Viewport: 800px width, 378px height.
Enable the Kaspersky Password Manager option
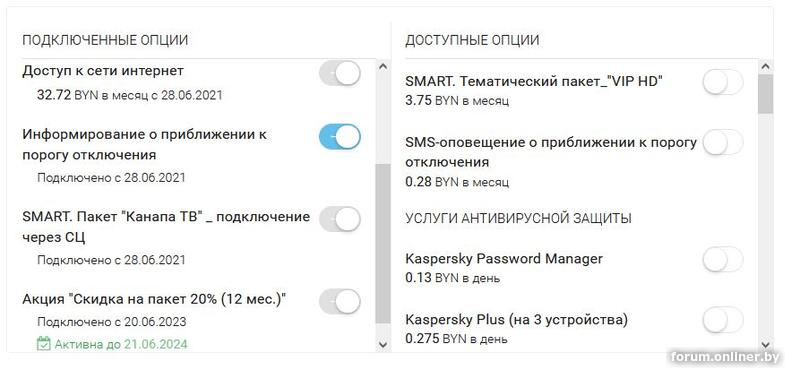coord(723,259)
